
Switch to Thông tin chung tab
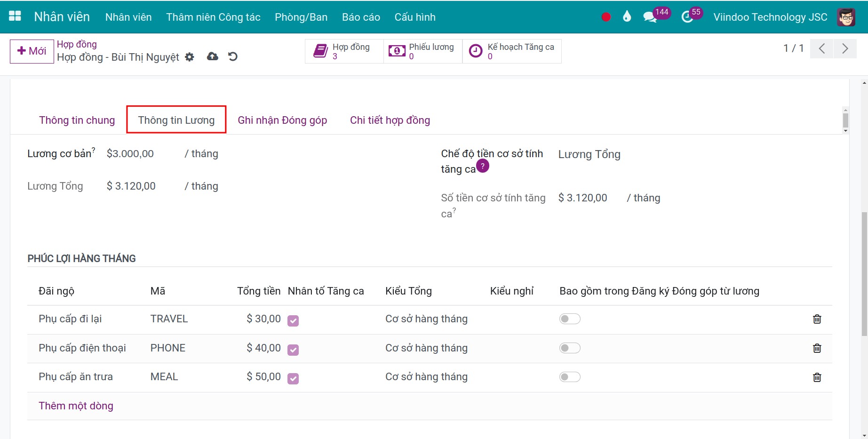[x=77, y=120]
